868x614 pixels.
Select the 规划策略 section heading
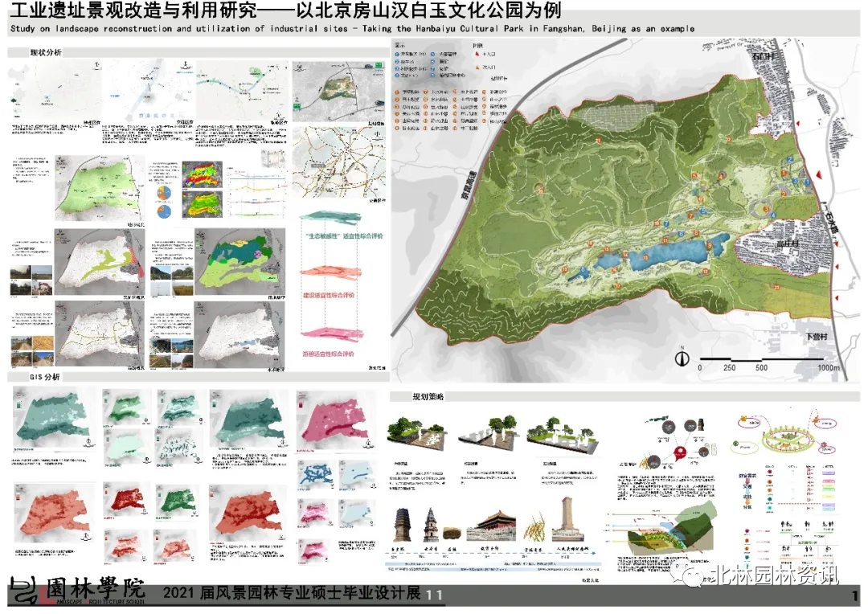(x=428, y=397)
